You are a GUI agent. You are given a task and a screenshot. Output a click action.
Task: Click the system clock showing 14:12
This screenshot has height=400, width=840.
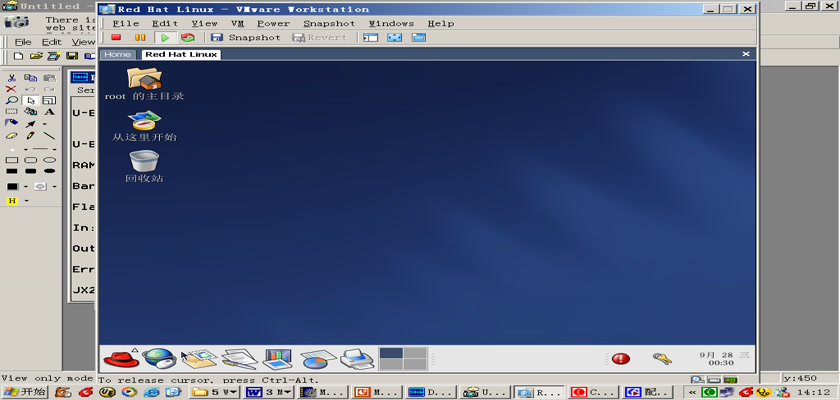tap(813, 392)
